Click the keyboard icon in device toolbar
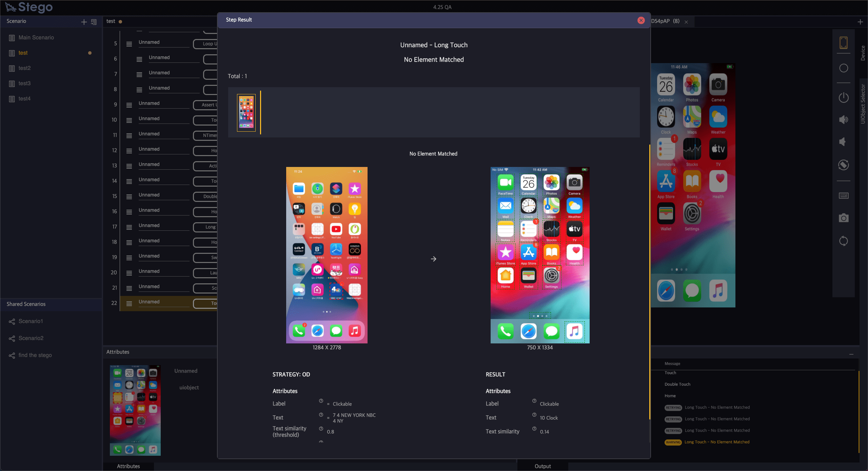 (844, 196)
